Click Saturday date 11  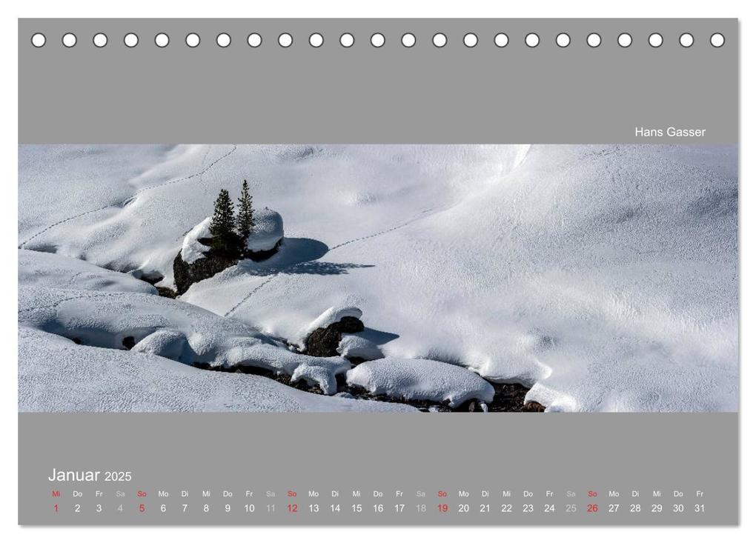[x=271, y=508]
